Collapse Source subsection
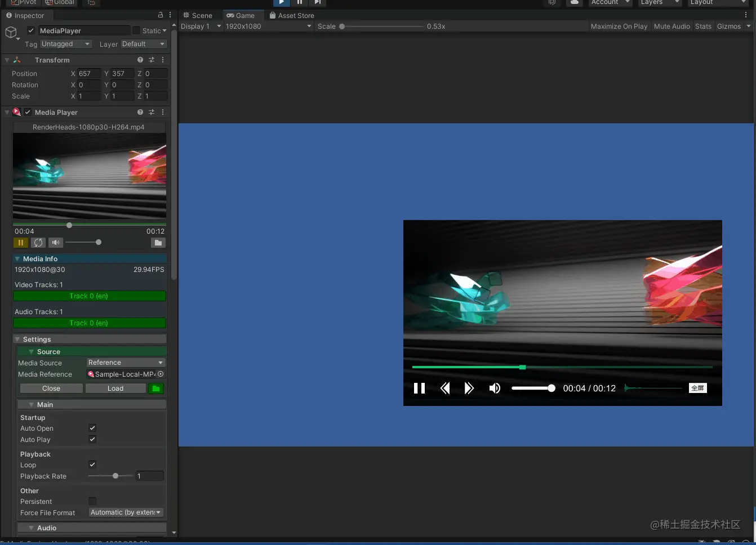 tap(32, 352)
